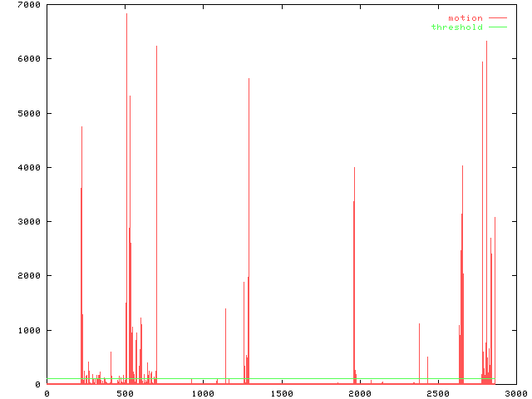Click the 2500 tick label on x-axis
532x399 pixels.
(x=437, y=393)
